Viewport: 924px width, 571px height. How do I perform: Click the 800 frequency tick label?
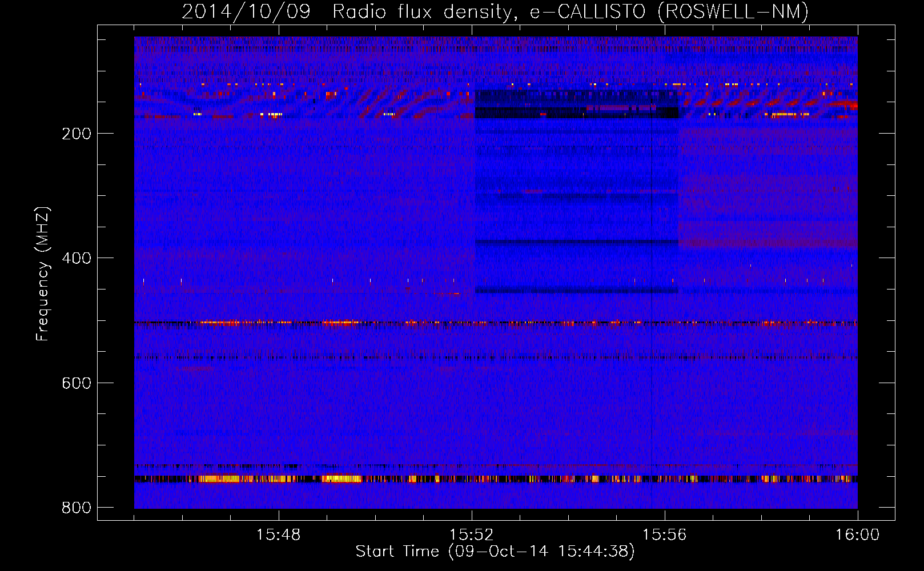pos(77,508)
